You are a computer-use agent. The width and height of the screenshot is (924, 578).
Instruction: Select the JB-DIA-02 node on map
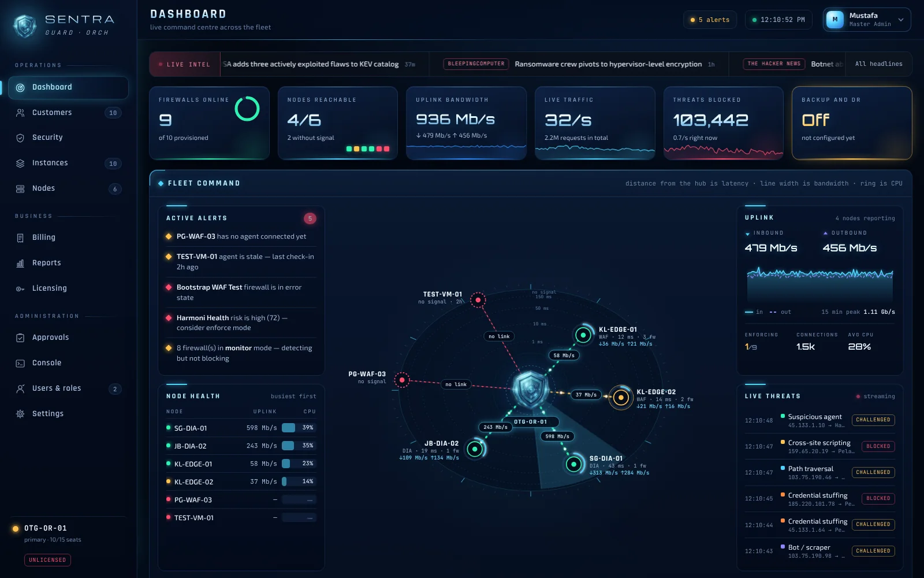pos(475,449)
